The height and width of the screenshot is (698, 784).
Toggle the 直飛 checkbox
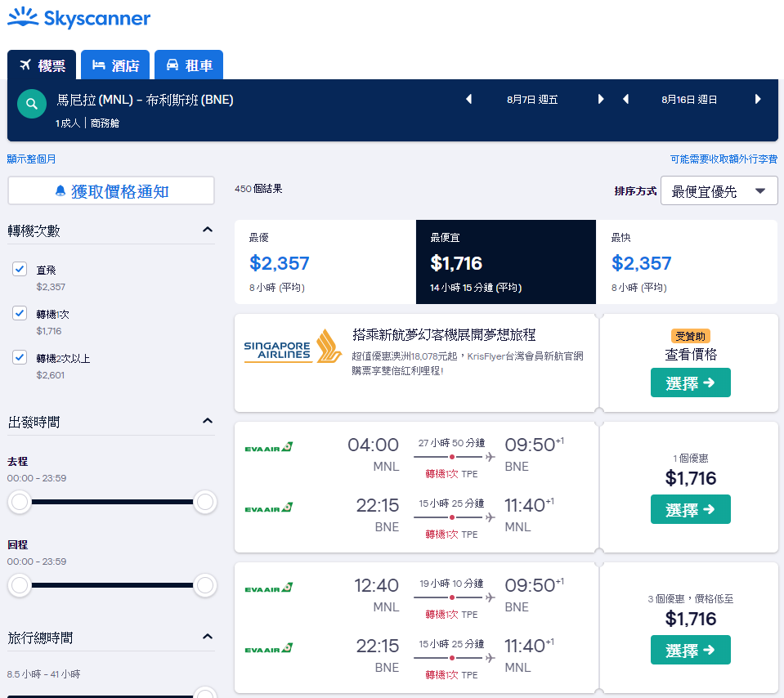(x=20, y=269)
